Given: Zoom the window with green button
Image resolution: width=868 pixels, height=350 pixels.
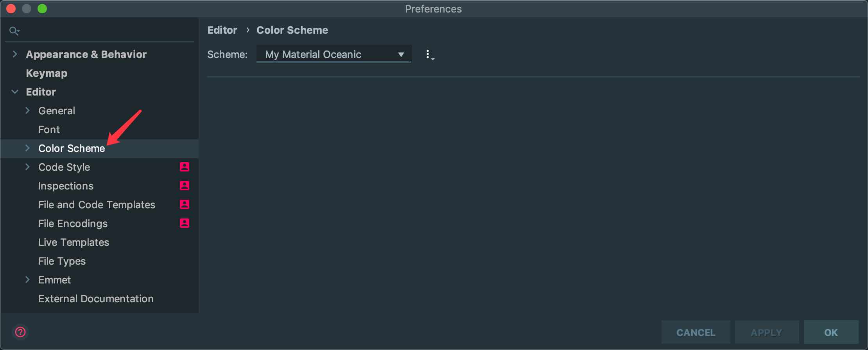Looking at the screenshot, I should pyautogui.click(x=42, y=9).
